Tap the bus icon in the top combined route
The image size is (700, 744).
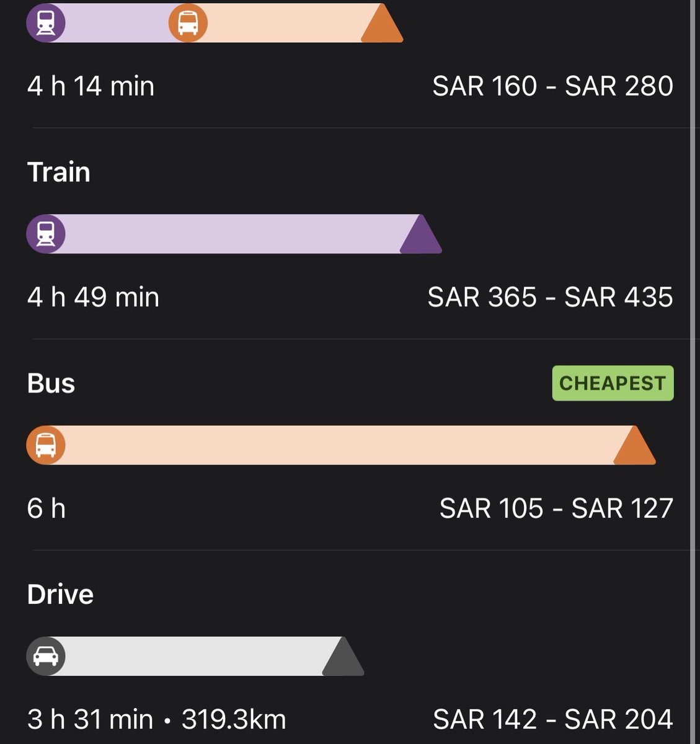[x=188, y=23]
